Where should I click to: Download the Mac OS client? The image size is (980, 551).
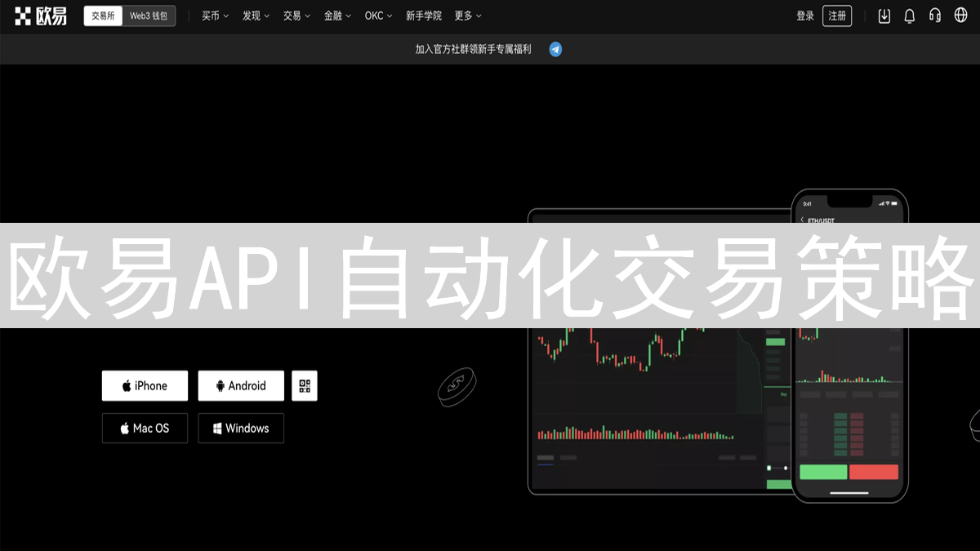pos(145,428)
